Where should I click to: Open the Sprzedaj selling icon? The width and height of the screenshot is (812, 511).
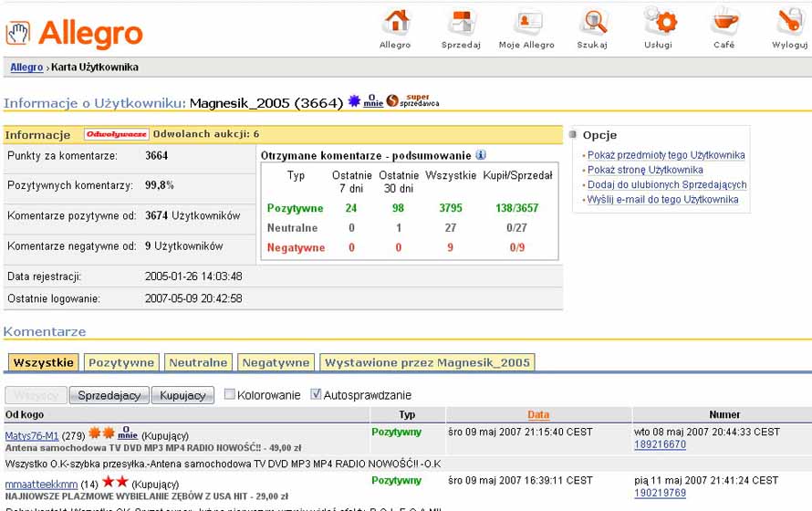pyautogui.click(x=462, y=22)
